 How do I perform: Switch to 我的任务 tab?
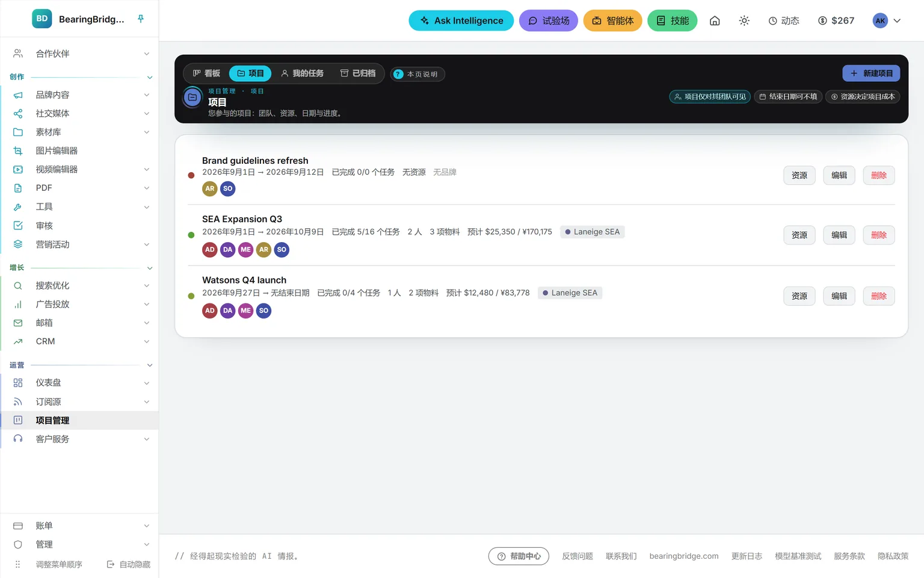[302, 73]
